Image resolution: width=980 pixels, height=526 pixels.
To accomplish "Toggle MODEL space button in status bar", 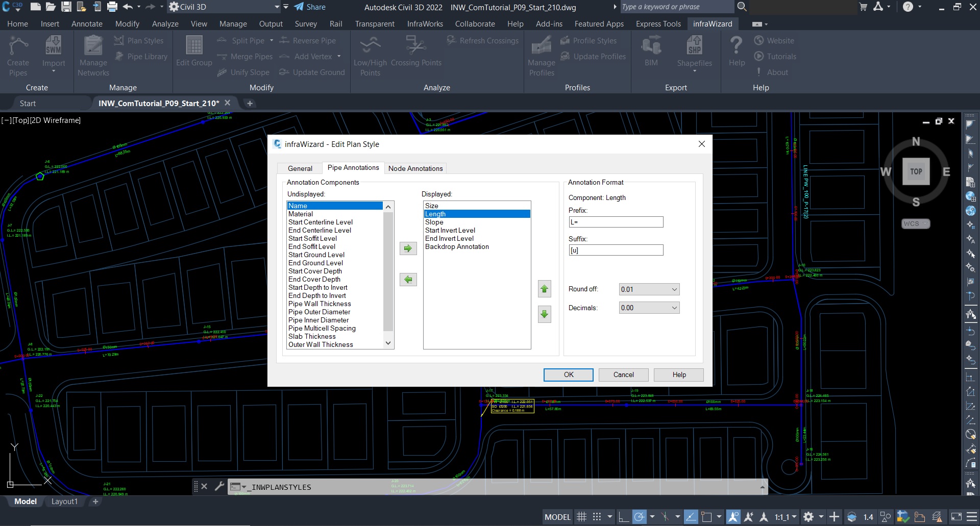I will pyautogui.click(x=557, y=517).
